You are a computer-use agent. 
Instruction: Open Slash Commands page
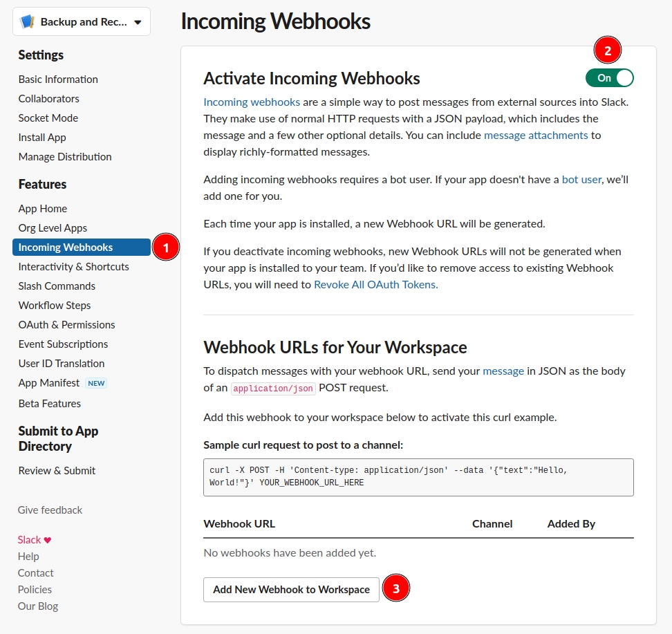point(57,286)
